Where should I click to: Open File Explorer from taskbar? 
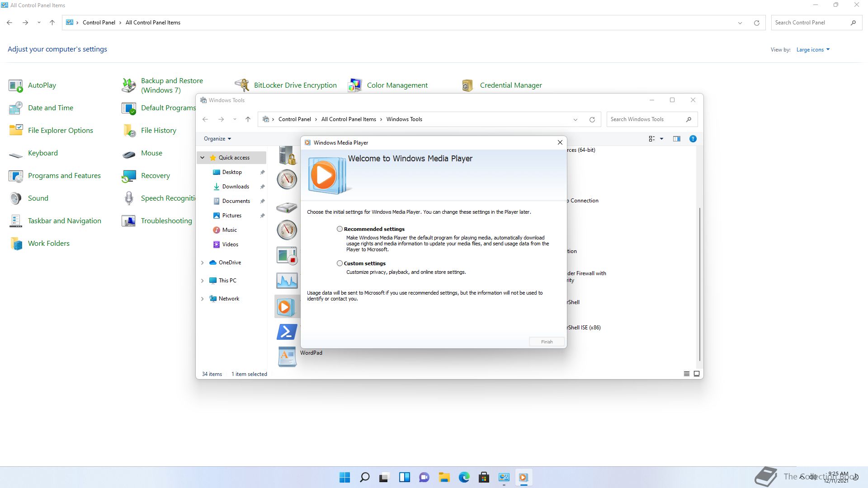coord(444,477)
